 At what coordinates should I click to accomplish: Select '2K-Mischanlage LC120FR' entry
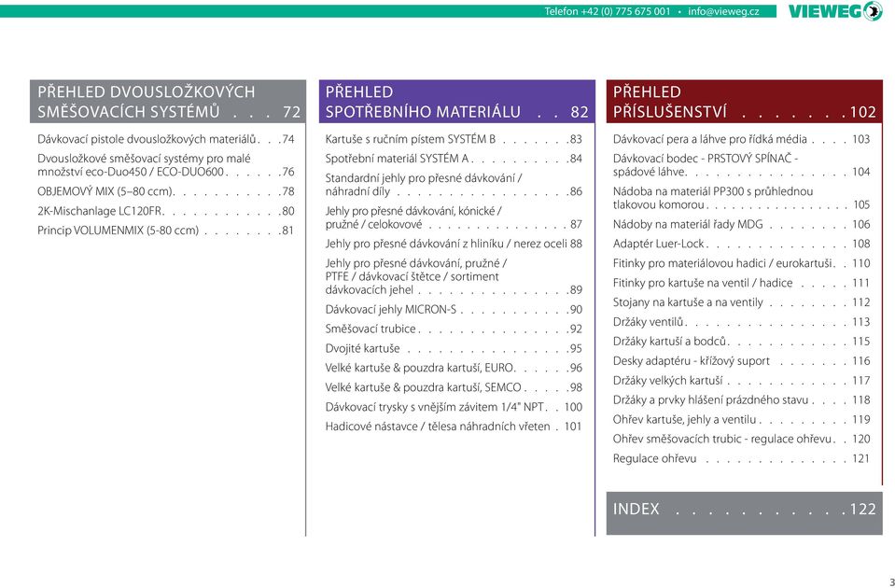[x=165, y=211]
